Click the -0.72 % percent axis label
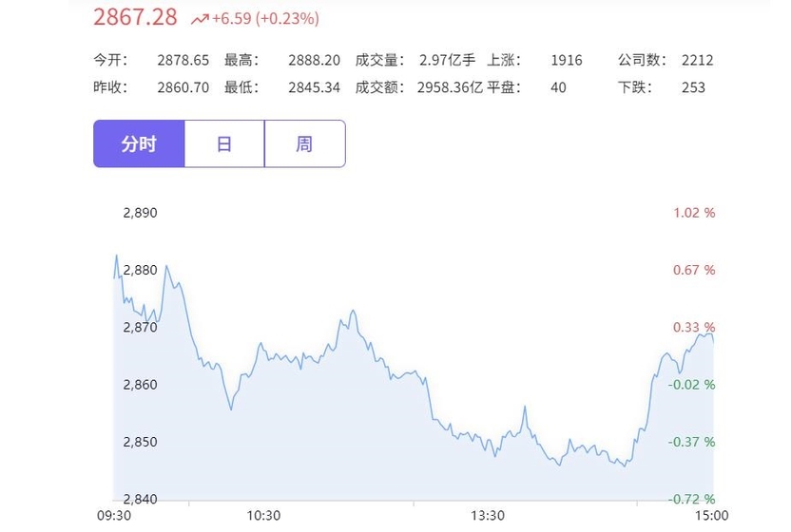This screenshot has width=791, height=532. (x=691, y=499)
